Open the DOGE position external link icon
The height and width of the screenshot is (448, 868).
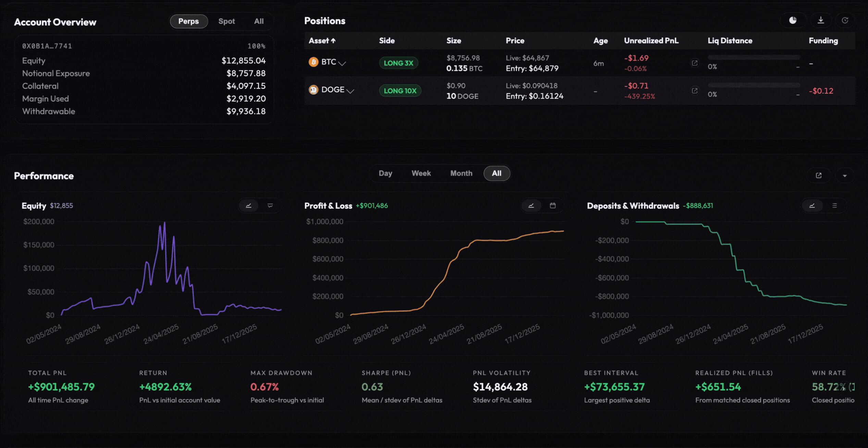pyautogui.click(x=695, y=91)
